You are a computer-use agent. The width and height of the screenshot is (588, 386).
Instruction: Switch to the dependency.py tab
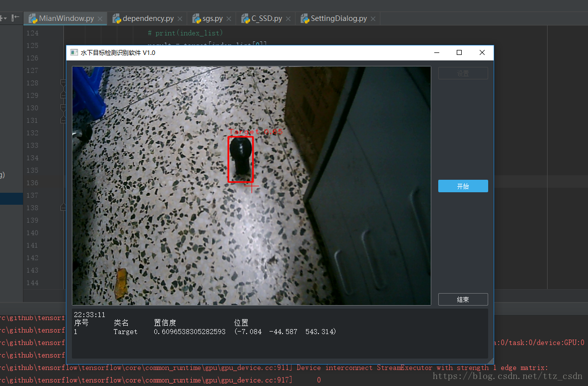147,18
